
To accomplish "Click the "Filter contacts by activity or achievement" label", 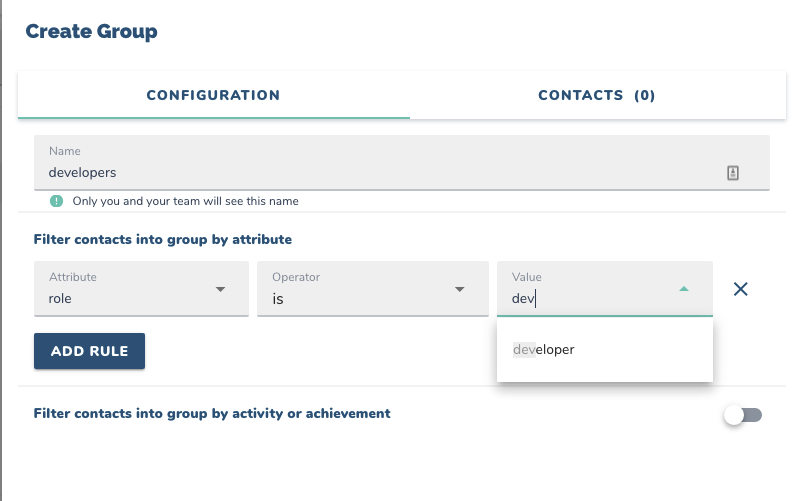I will click(x=212, y=413).
